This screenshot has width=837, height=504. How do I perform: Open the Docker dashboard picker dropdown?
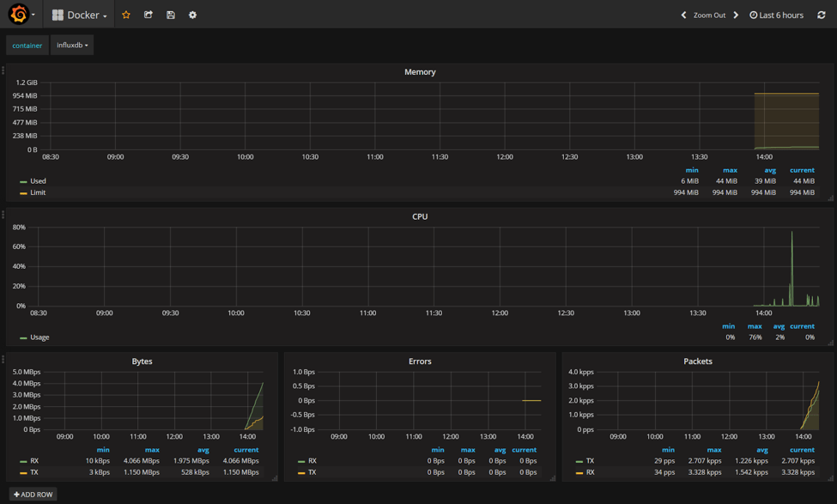[80, 15]
